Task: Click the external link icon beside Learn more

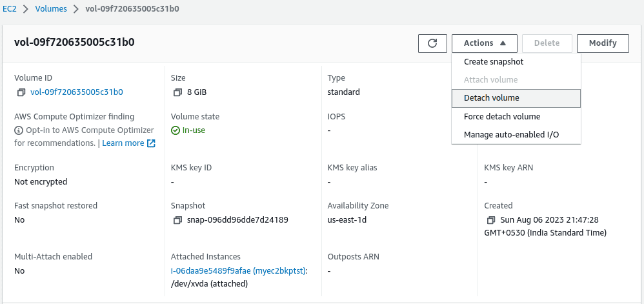Action: (x=151, y=143)
